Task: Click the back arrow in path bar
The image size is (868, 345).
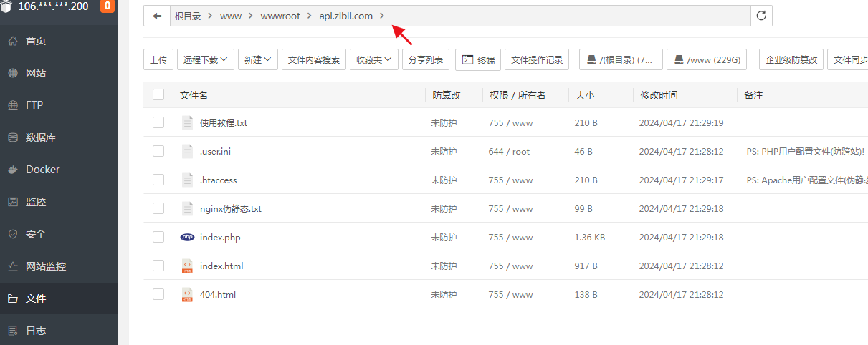Action: (157, 16)
